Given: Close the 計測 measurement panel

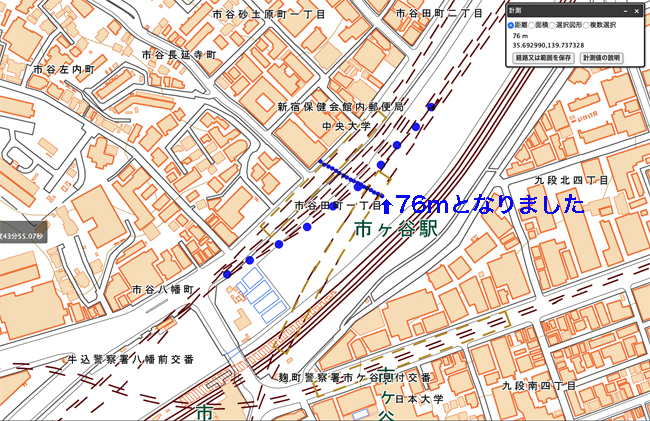Looking at the screenshot, I should 637,11.
